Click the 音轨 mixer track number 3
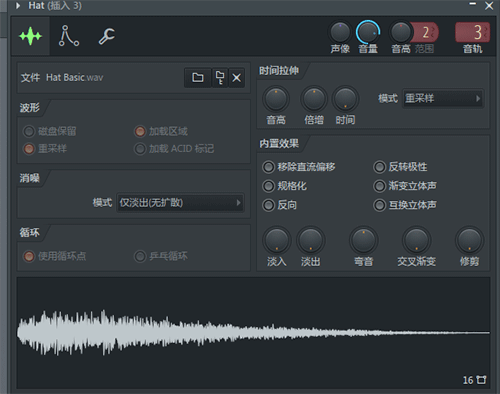The width and height of the screenshot is (500, 394). coord(473,32)
